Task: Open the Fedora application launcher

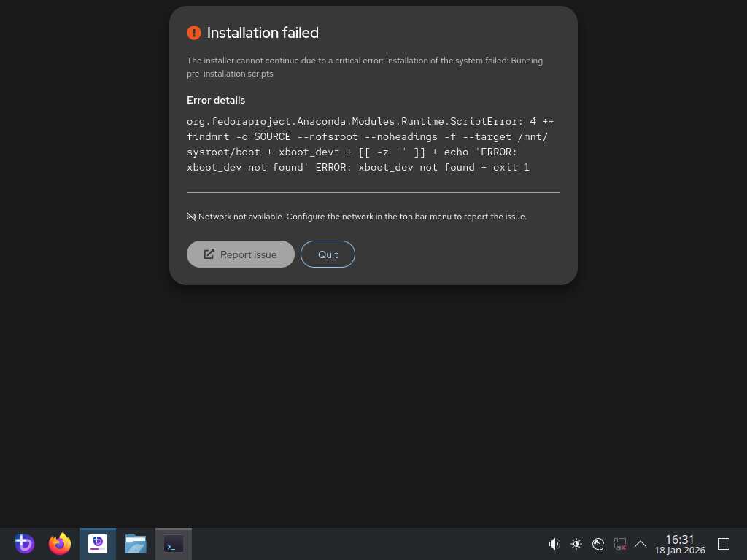Action: [x=24, y=544]
